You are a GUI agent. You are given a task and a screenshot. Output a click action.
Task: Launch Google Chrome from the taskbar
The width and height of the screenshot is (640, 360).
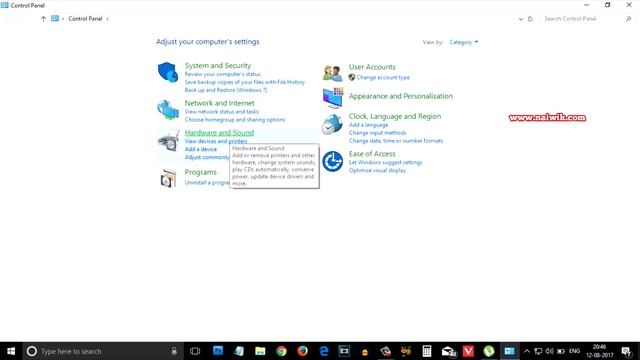(x=281, y=351)
